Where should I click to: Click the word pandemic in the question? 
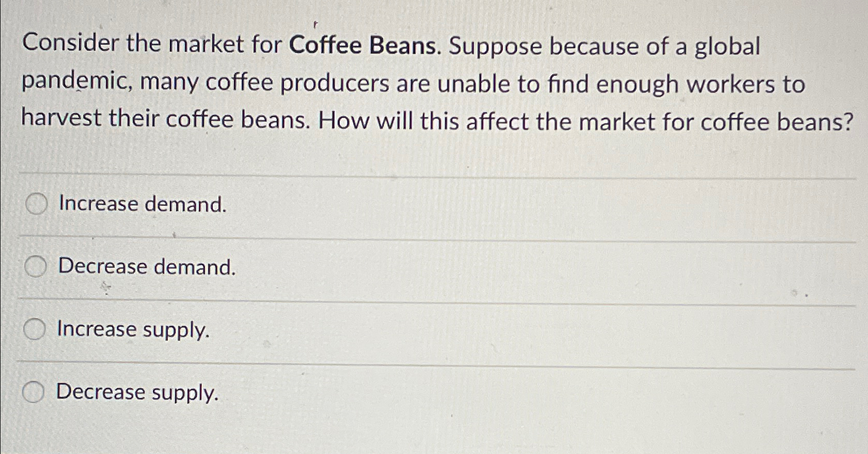tap(74, 84)
